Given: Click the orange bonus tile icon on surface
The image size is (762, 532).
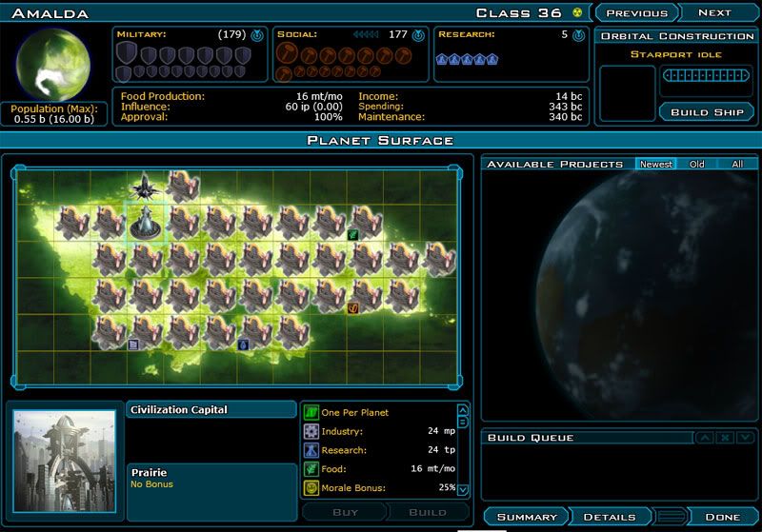Looking at the screenshot, I should pos(353,307).
